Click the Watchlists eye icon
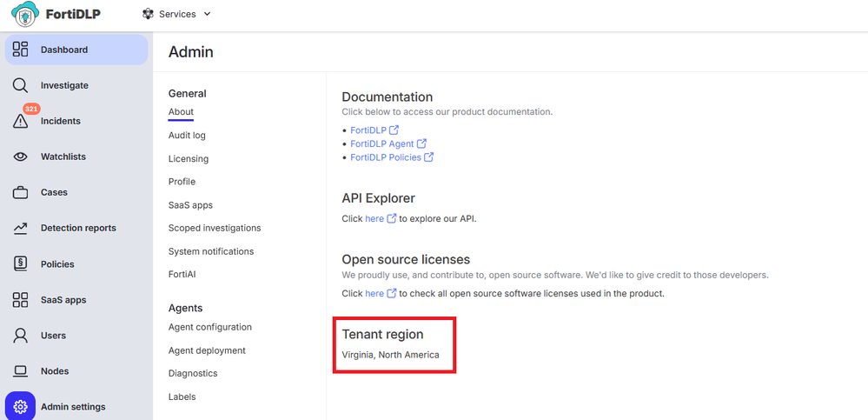 pos(20,157)
